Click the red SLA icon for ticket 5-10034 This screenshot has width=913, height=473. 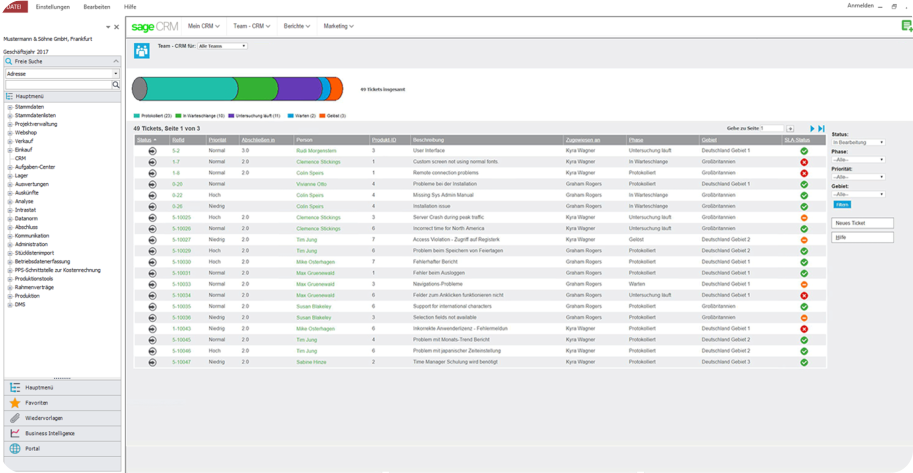(x=804, y=296)
